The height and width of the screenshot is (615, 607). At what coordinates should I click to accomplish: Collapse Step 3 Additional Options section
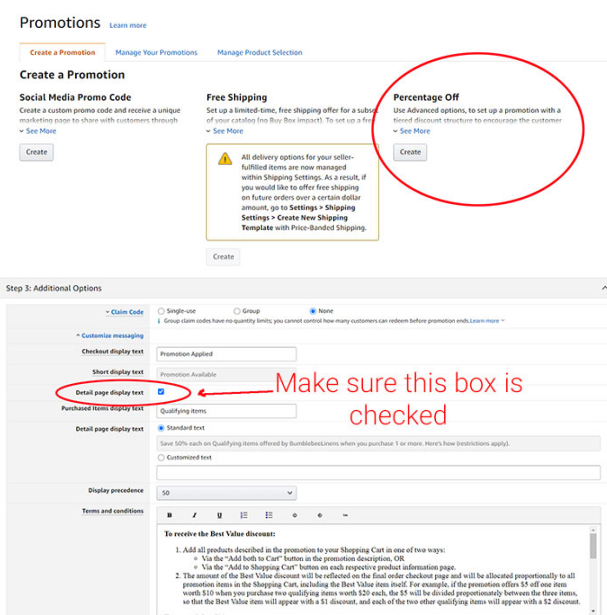604,288
